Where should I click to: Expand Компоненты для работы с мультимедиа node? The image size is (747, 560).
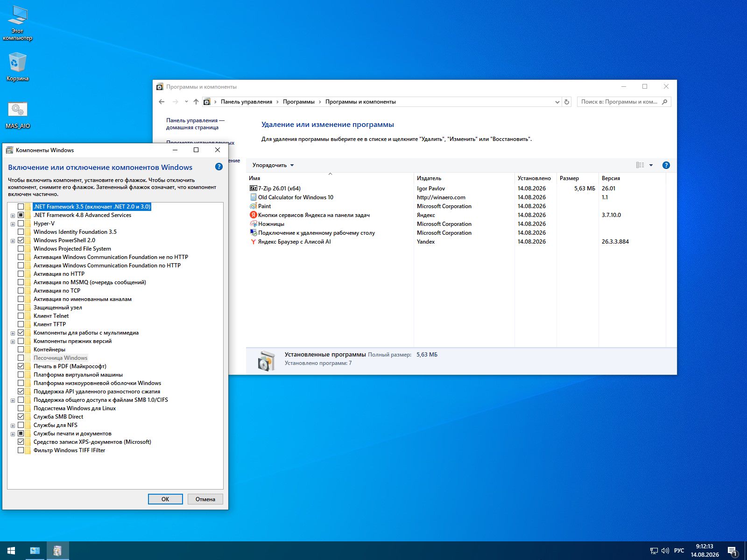[13, 333]
